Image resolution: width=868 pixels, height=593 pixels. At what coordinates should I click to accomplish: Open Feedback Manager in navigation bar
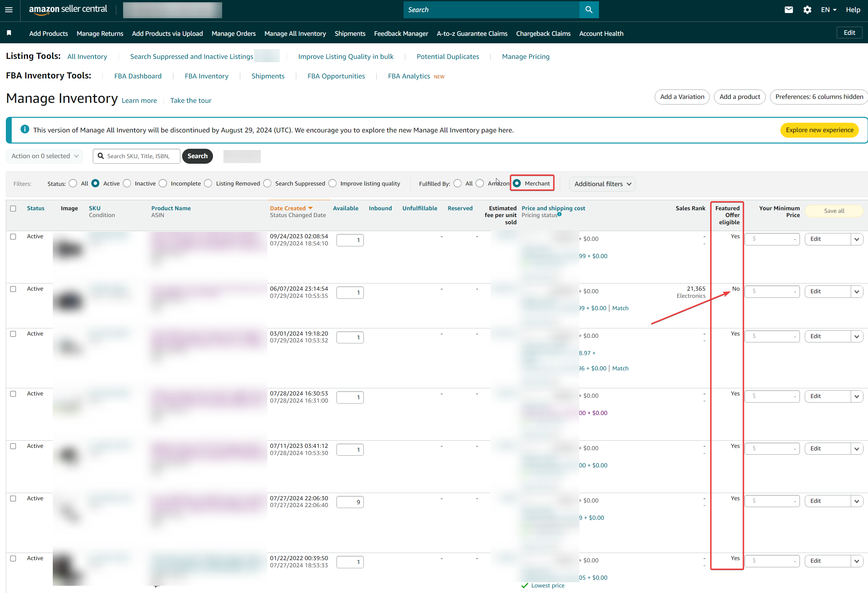401,33
